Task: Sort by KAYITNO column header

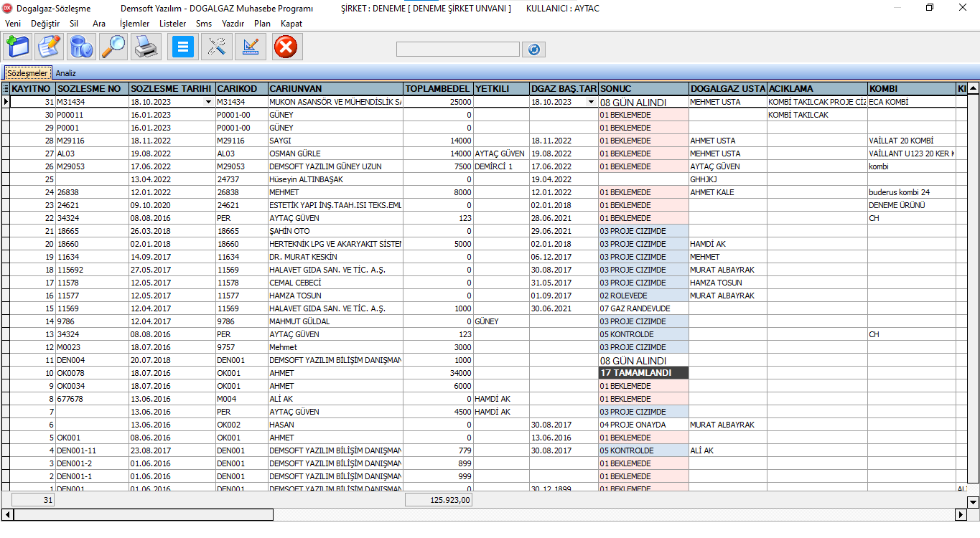Action: coord(32,89)
